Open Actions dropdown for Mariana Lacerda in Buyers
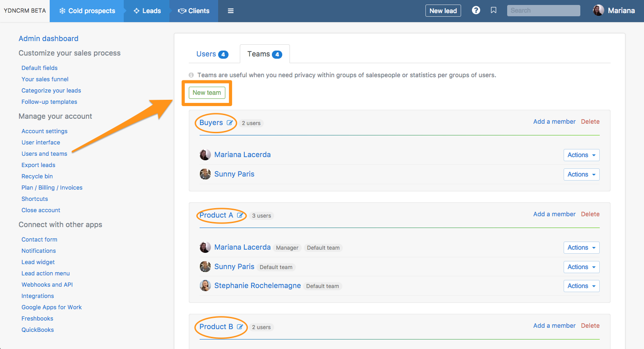 pyautogui.click(x=581, y=155)
